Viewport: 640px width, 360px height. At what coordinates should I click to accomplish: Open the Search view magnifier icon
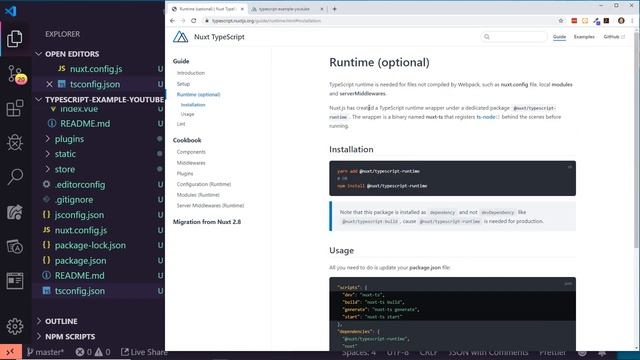(x=15, y=177)
